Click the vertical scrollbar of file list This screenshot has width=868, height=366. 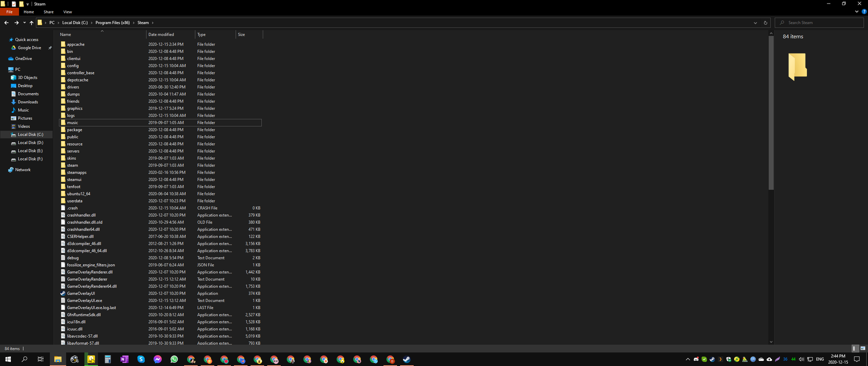771,113
